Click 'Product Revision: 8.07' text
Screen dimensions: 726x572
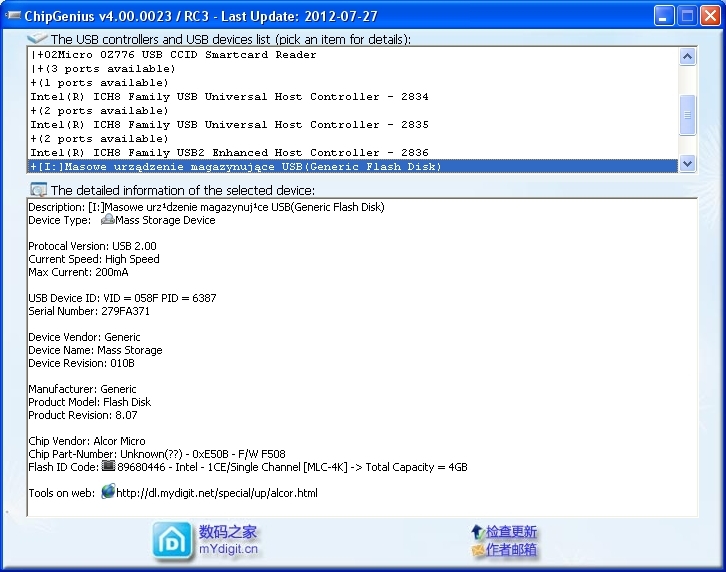pyautogui.click(x=83, y=415)
